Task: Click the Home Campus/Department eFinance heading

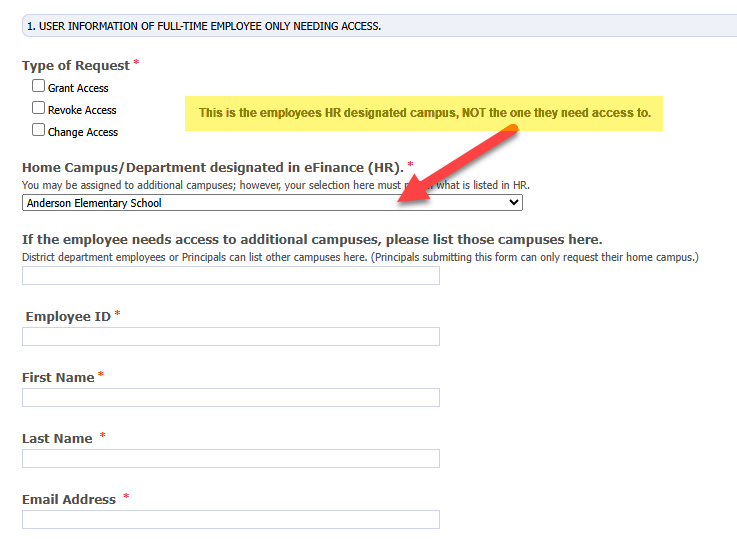Action: click(x=212, y=167)
